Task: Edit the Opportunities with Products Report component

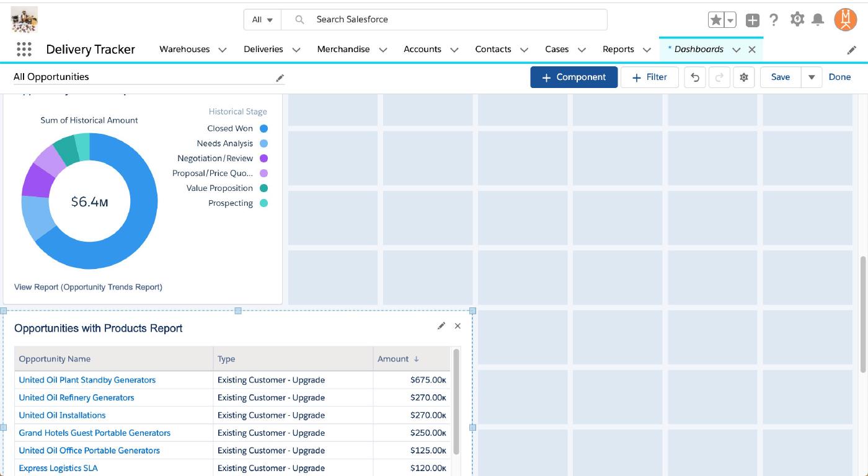Action: pos(441,326)
